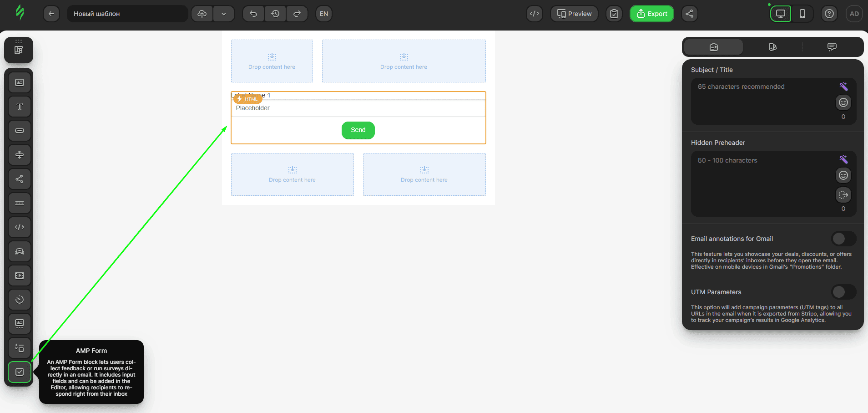Enable UTM Parameters

pos(843,292)
